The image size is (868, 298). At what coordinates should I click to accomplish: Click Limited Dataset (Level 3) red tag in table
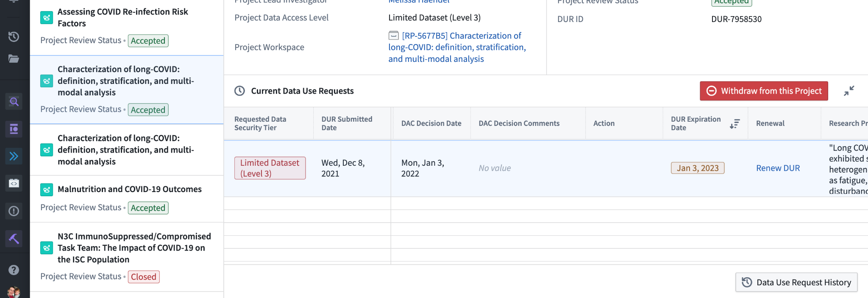[270, 168]
